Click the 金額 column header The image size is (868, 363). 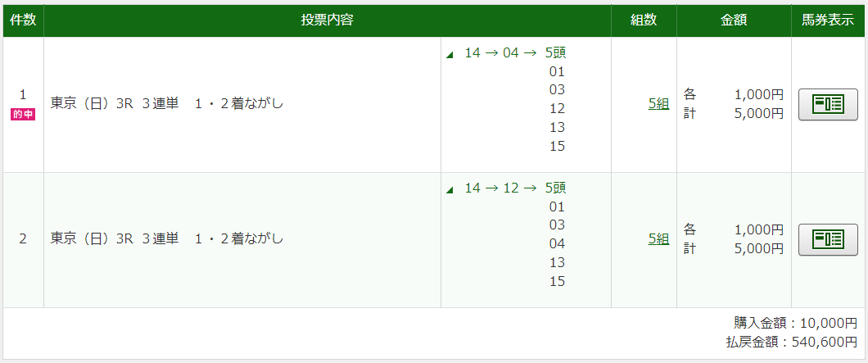tap(734, 20)
